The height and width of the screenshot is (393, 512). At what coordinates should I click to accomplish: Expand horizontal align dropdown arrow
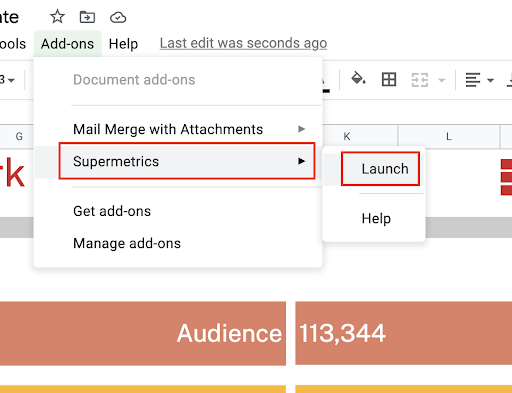pyautogui.click(x=490, y=80)
